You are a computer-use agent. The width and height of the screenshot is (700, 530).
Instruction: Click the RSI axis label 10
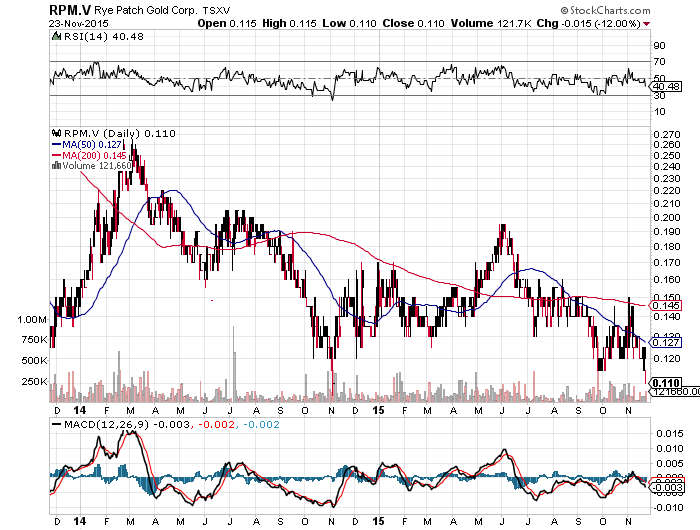click(x=659, y=112)
